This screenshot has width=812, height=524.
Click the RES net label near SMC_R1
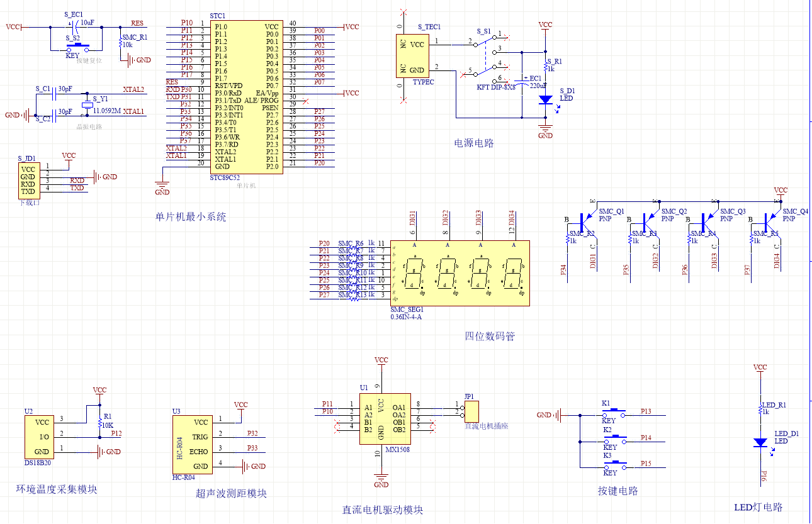137,23
